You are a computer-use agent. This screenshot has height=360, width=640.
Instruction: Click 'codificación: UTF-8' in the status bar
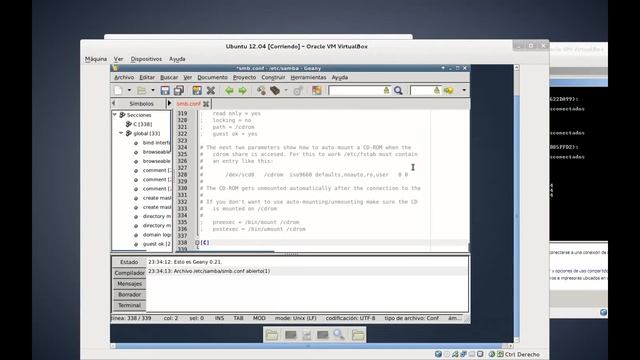(350, 318)
